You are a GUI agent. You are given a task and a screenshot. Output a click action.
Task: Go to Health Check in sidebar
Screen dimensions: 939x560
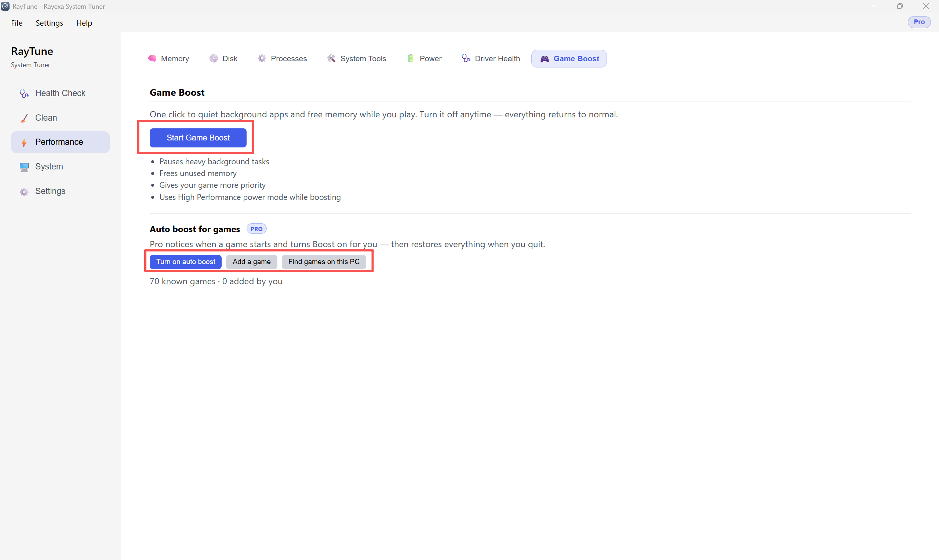61,93
